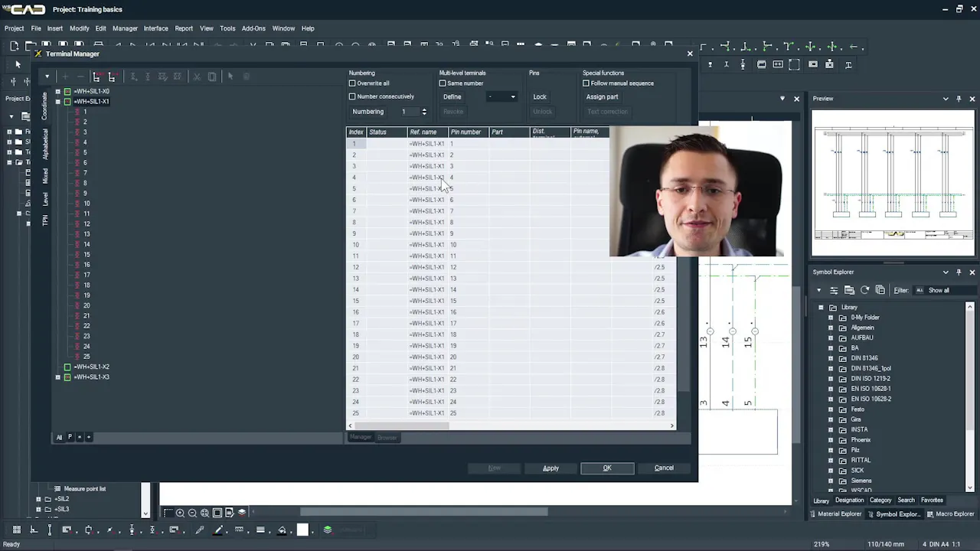
Task: Cancel the Terminal Manager dialog
Action: tap(664, 468)
